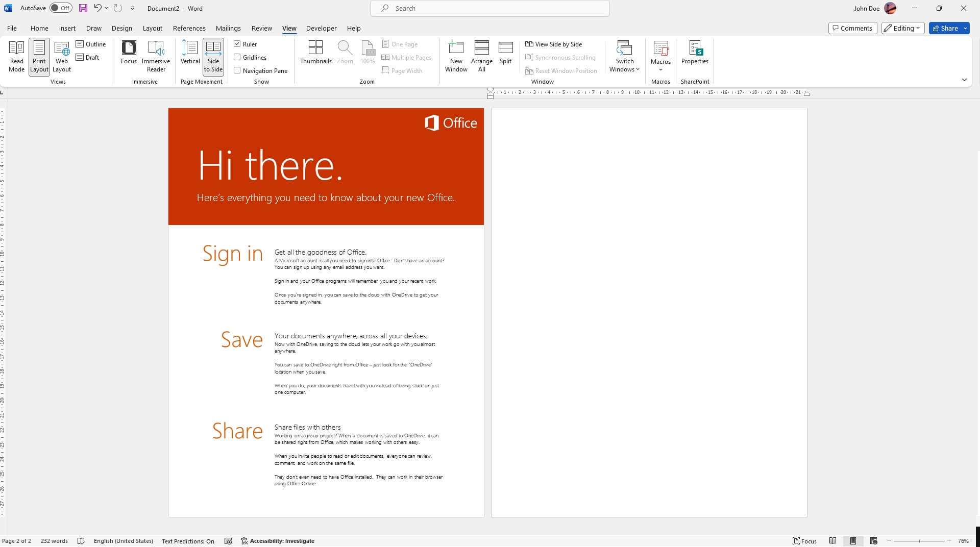Open the Editing mode dropdown
This screenshot has height=547, width=980.
click(x=902, y=28)
